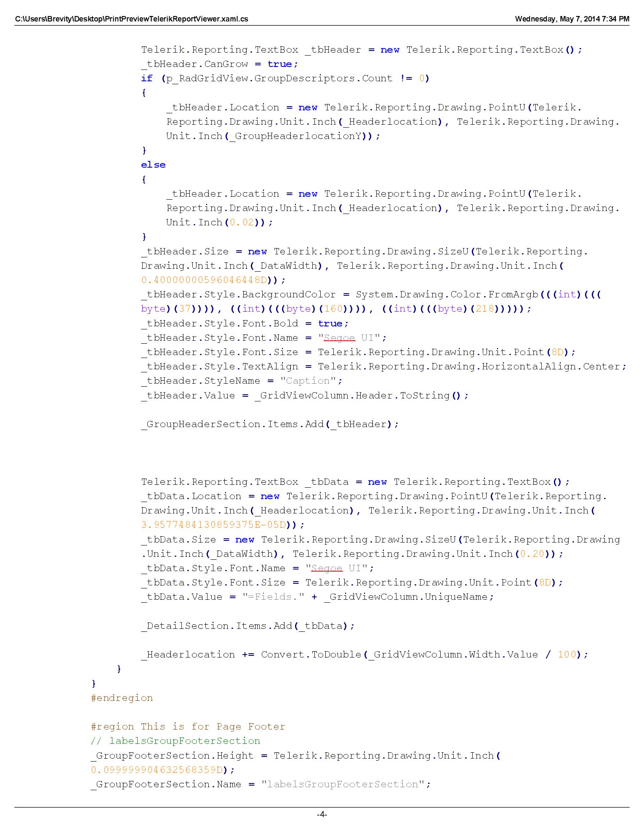This screenshot has height=834, width=644.
Task: Click the date 'Wednesday, May 7, 2014 7:34 PM'
Action: [x=572, y=19]
